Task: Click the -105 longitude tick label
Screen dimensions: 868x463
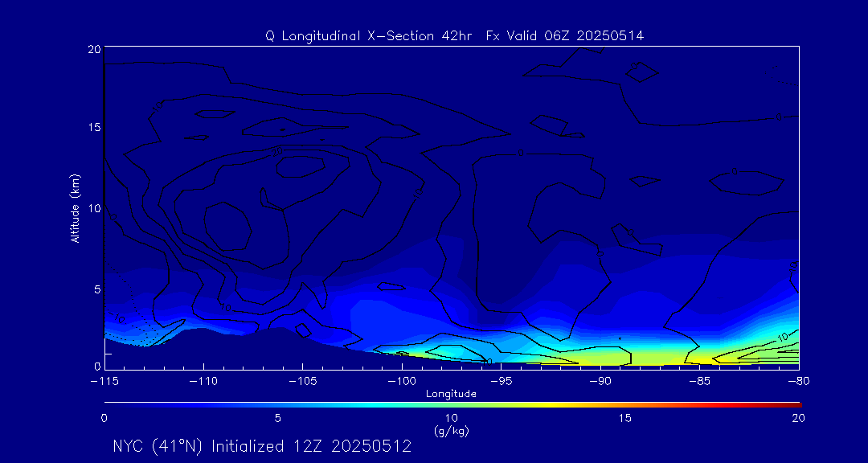Action: coord(303,382)
